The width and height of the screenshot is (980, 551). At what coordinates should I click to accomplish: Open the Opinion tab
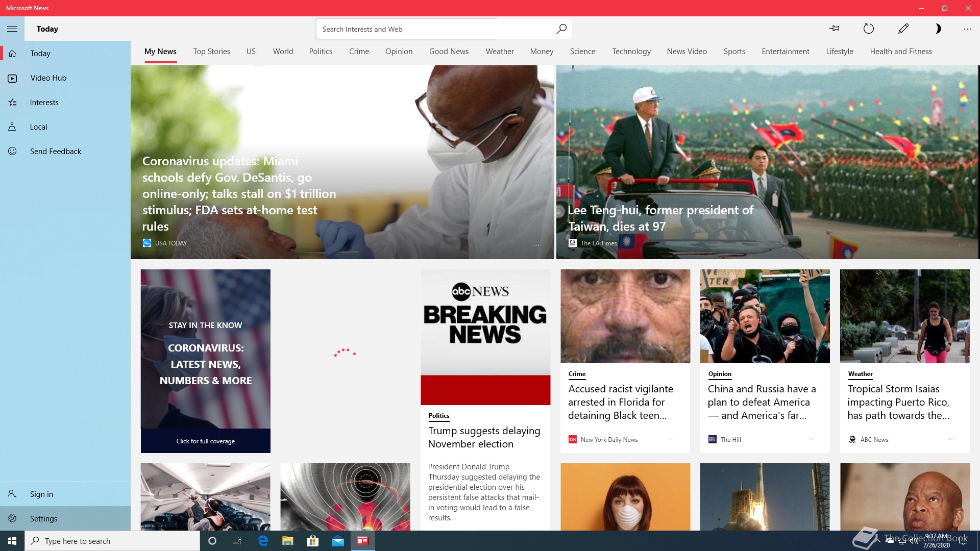(x=399, y=52)
